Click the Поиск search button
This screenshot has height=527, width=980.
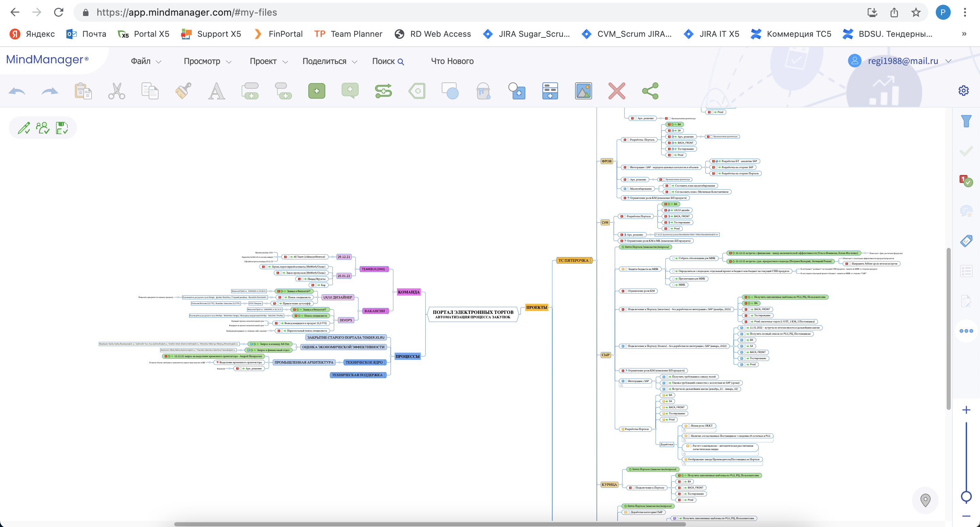[388, 61]
